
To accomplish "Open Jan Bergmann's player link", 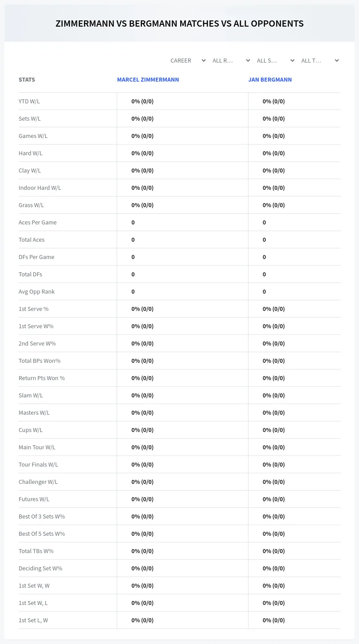I will (270, 80).
